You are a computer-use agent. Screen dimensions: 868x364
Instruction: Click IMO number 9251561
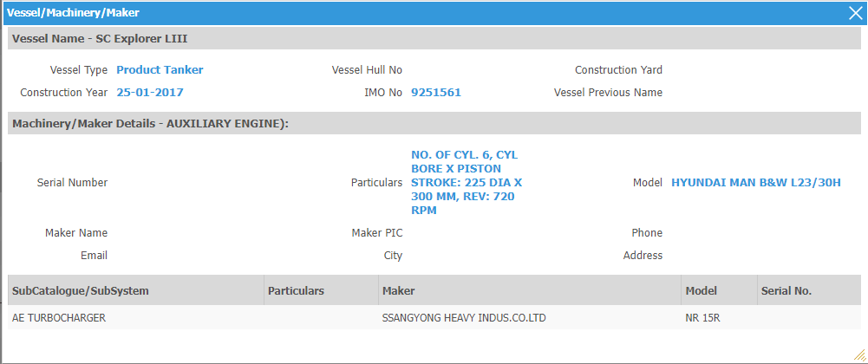(436, 93)
